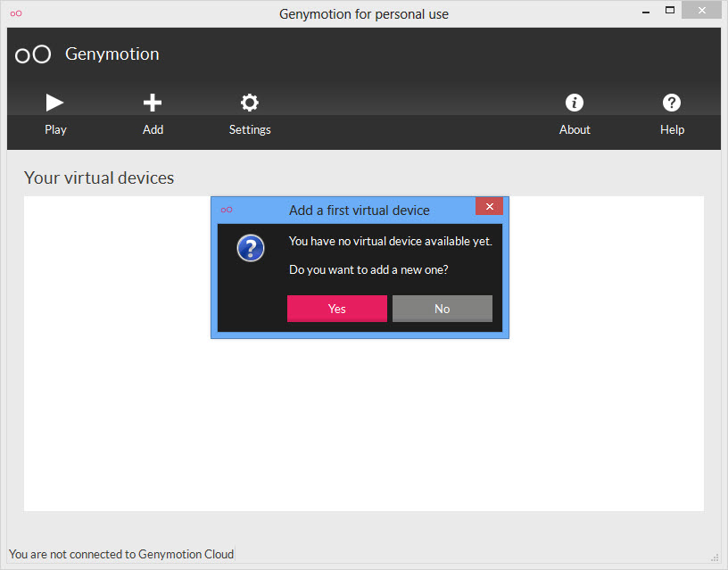Click the Genymotion logo in the header
Viewport: 728px width, 570px height.
click(x=33, y=54)
